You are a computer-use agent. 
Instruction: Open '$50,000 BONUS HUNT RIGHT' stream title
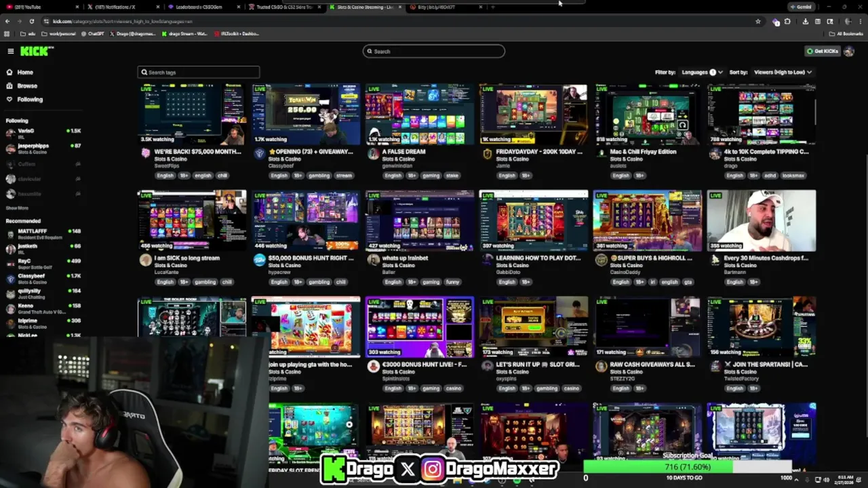[x=311, y=258]
